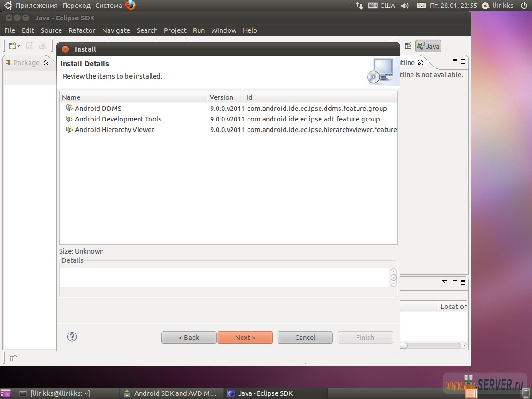Image resolution: width=532 pixels, height=399 pixels.
Task: Select the Android Development Tools row
Action: pos(228,119)
